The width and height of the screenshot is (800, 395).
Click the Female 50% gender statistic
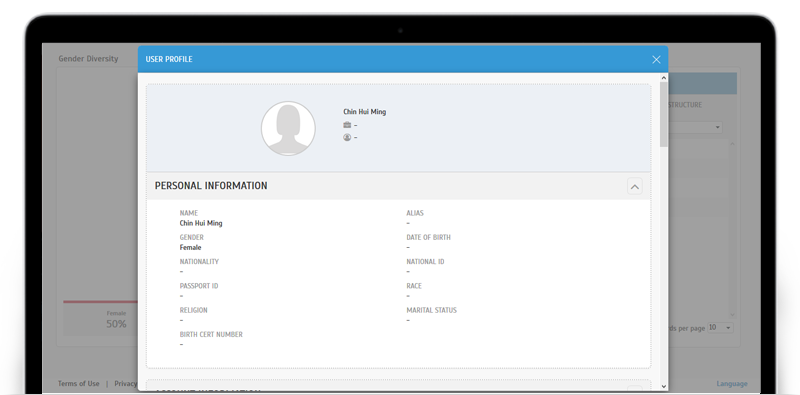coord(116,319)
